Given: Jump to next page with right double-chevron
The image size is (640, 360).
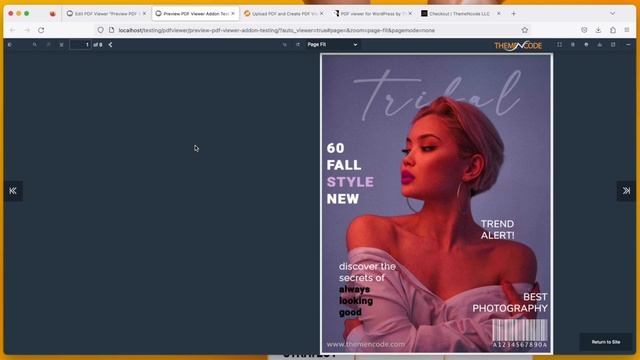Looking at the screenshot, I should (626, 191).
